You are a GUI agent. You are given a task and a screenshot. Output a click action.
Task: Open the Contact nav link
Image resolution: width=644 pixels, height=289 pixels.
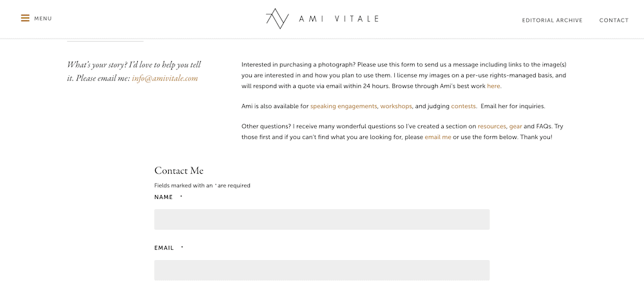pos(614,20)
